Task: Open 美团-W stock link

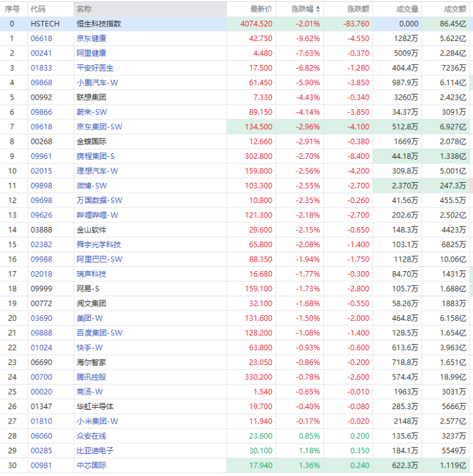Action: 90,318
